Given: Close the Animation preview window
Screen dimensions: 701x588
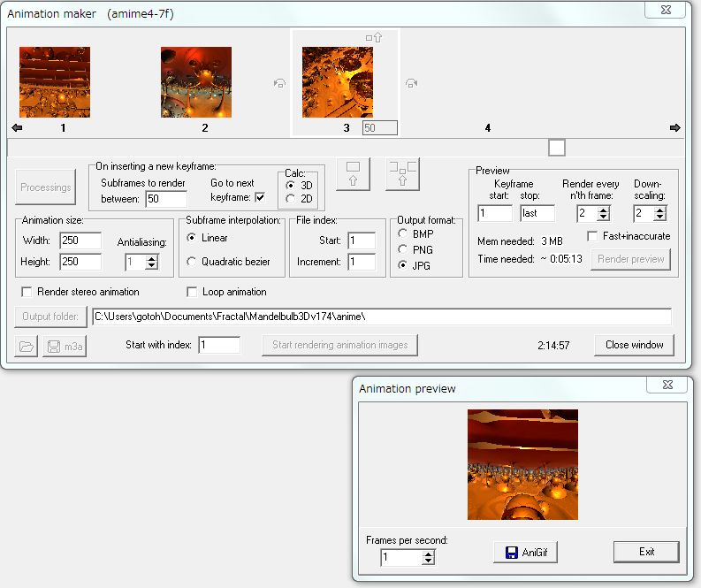Looking at the screenshot, I should 667,385.
